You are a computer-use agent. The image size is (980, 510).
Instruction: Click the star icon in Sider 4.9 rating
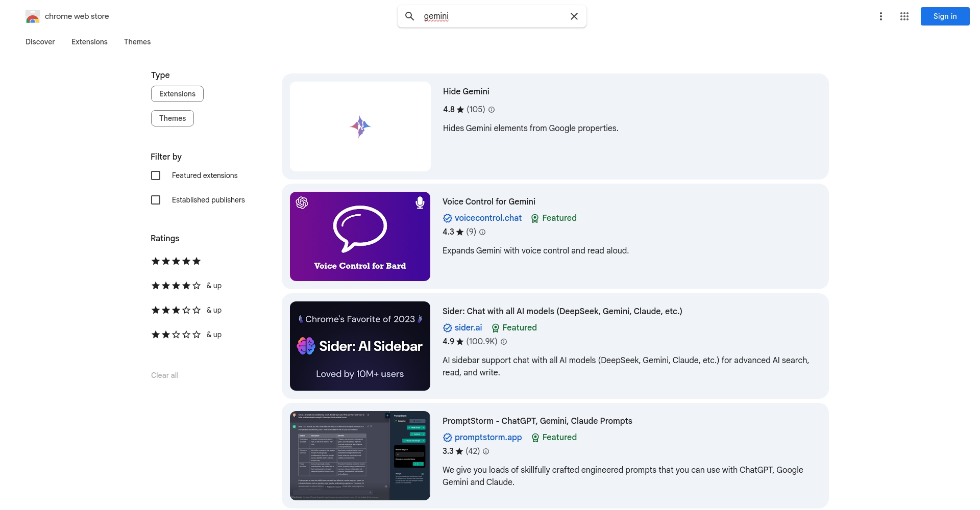pos(460,342)
